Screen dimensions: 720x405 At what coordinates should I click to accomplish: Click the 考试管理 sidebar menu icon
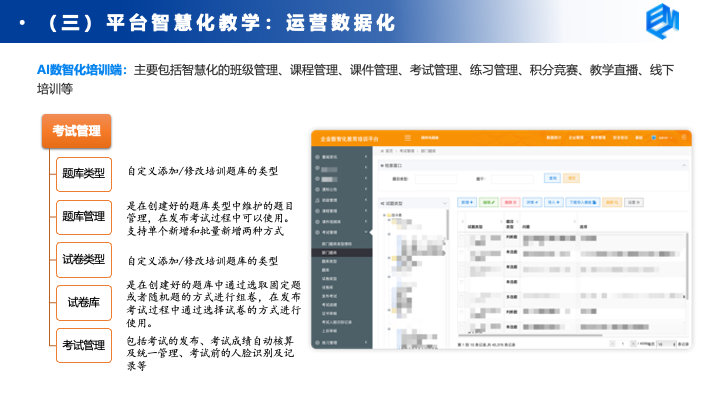tap(318, 231)
